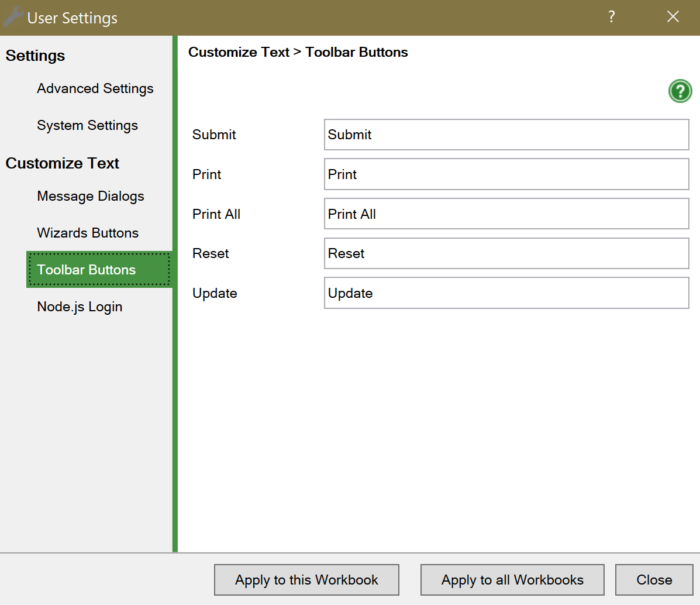Click the Reset text input field

506,253
